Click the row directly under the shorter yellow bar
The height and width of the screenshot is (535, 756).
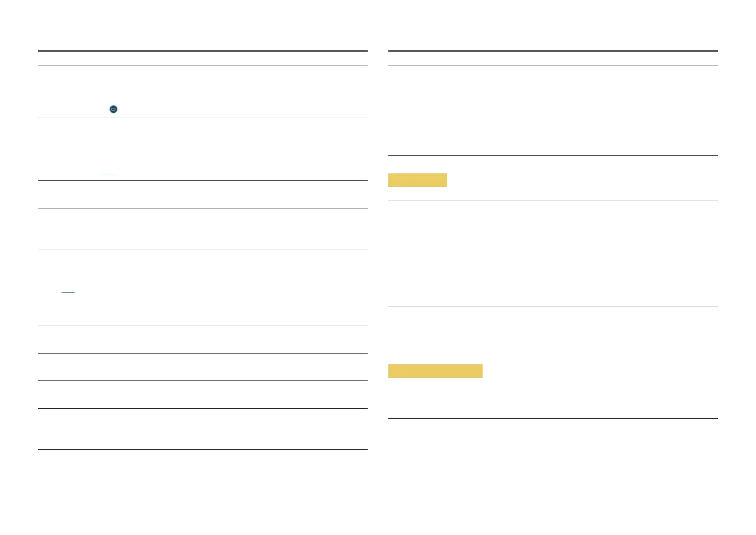[x=553, y=227]
